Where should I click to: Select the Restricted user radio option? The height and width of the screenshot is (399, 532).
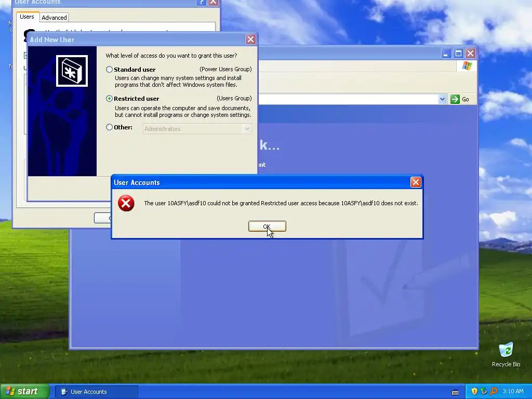pyautogui.click(x=109, y=98)
